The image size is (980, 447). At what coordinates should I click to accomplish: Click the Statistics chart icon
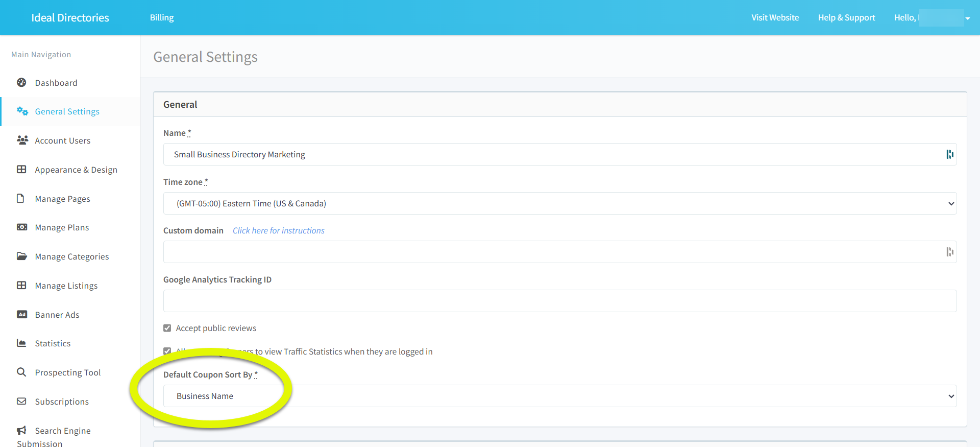coord(21,343)
